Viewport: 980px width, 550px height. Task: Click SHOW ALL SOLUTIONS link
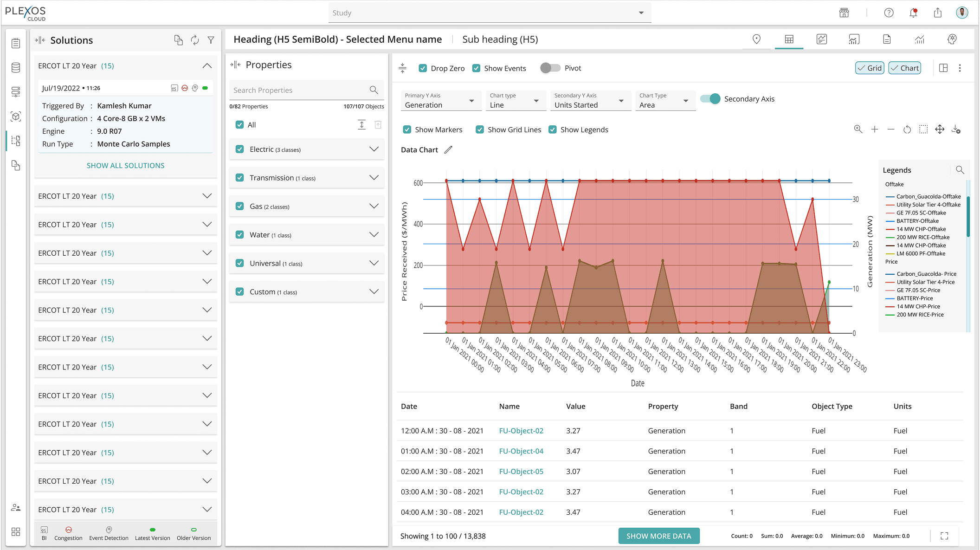click(125, 166)
